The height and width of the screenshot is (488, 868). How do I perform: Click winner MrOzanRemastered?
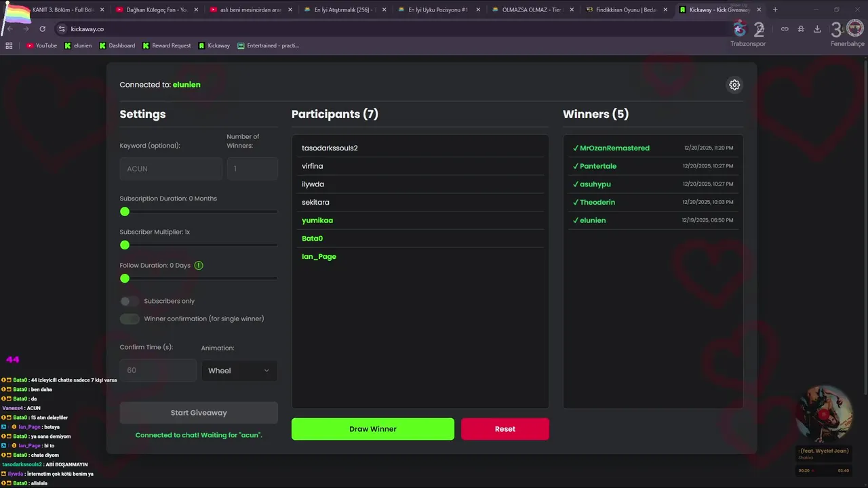[x=652, y=148]
